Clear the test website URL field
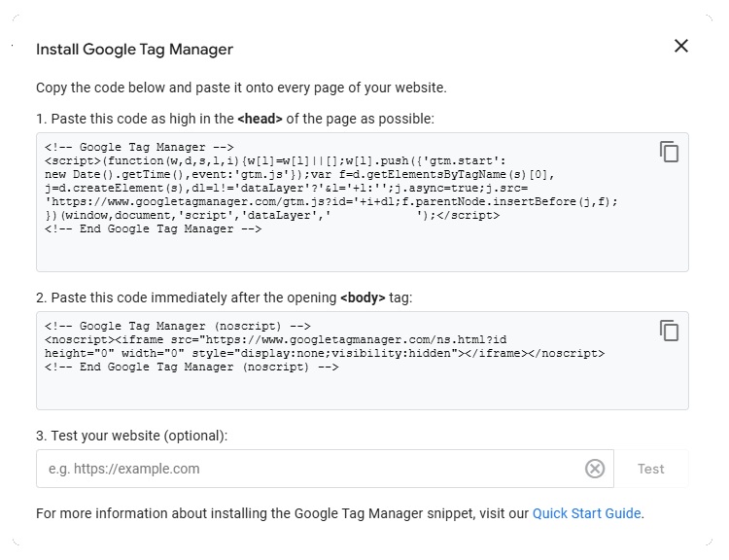 click(x=595, y=469)
